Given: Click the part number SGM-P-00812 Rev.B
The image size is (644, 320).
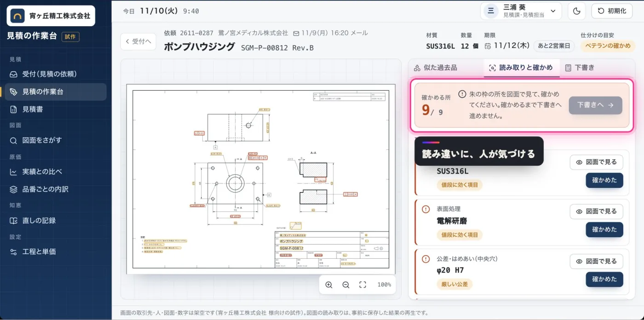Looking at the screenshot, I should (x=277, y=47).
